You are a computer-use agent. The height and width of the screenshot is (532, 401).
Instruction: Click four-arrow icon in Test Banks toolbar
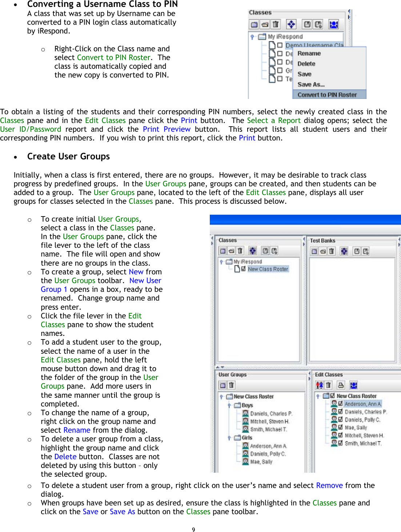pyautogui.click(x=344, y=251)
